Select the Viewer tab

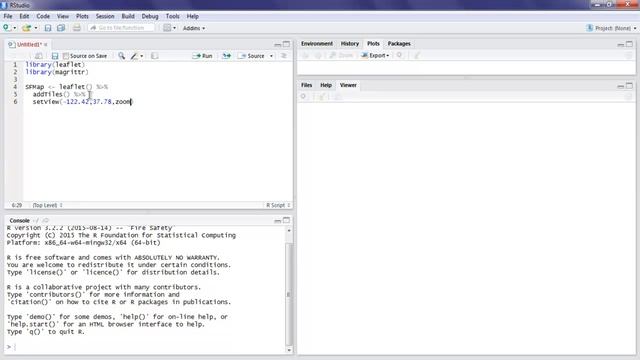348,85
